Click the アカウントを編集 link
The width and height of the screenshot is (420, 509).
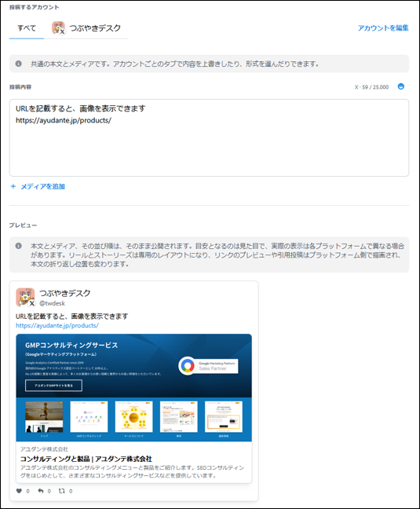point(383,28)
